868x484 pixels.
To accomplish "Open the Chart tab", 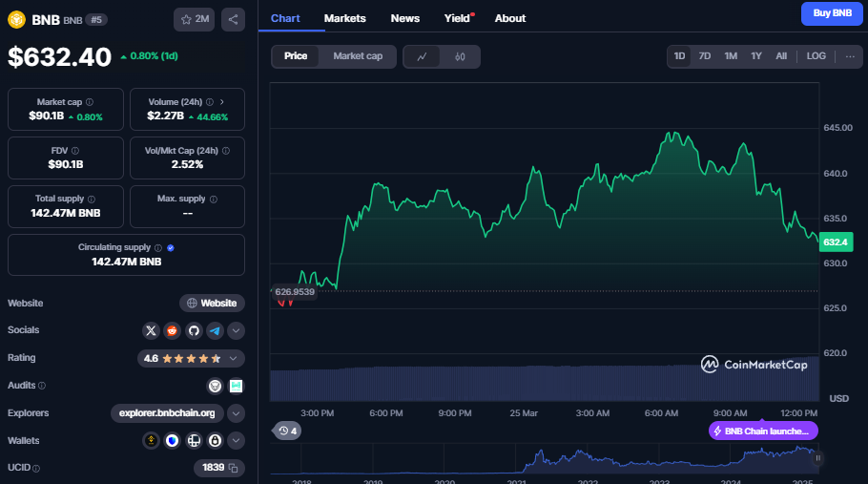I will pos(285,18).
